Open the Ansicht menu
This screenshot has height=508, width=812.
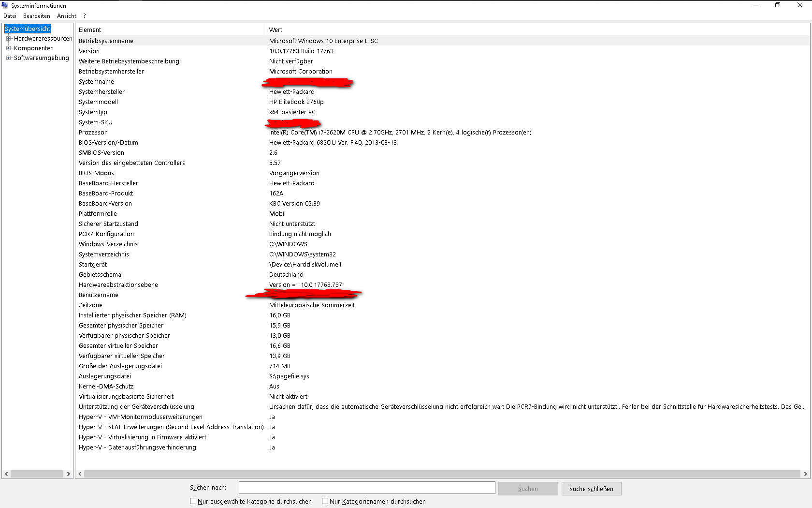pyautogui.click(x=67, y=16)
